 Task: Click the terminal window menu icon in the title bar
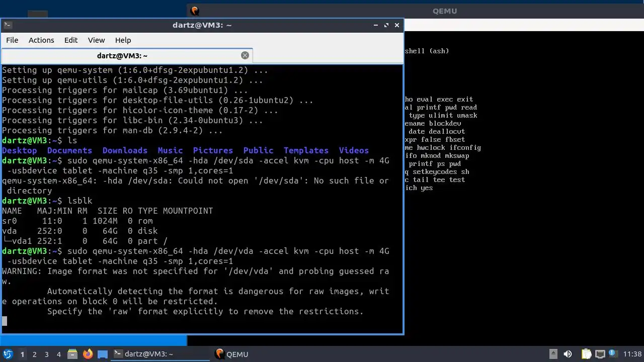pos(8,25)
